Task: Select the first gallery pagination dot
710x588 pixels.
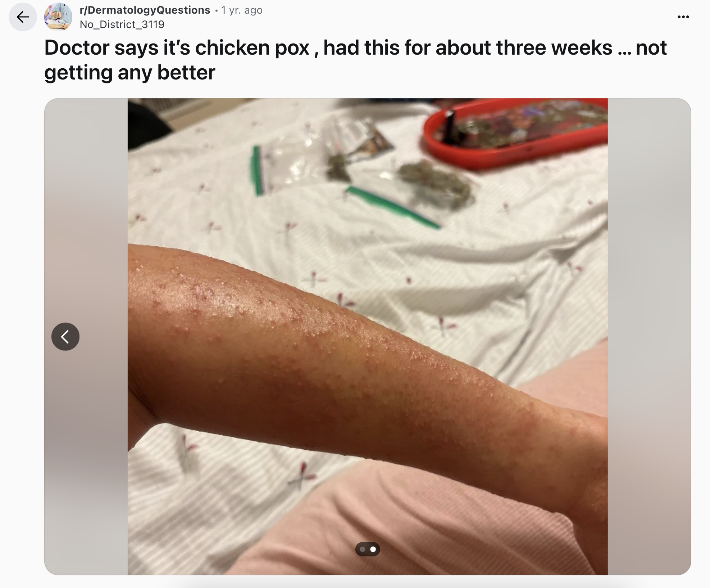Action: pyautogui.click(x=363, y=549)
